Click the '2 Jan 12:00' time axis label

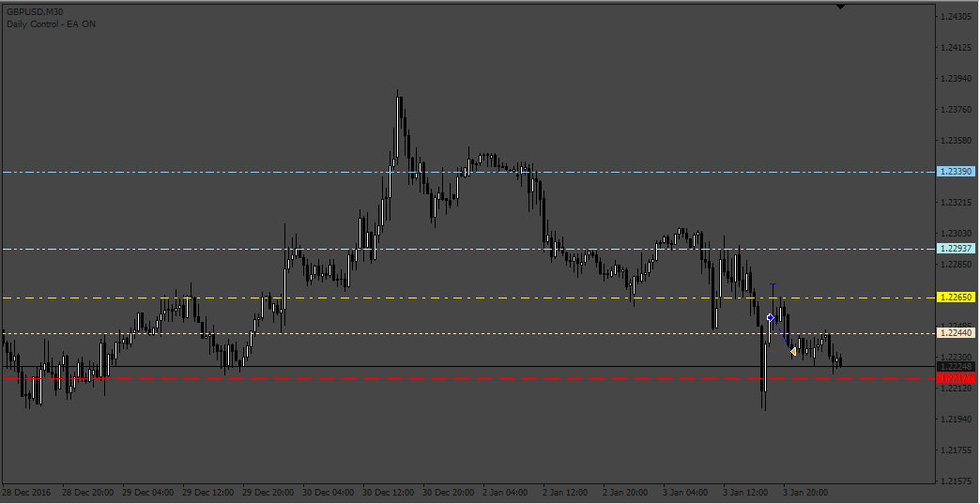tap(566, 492)
